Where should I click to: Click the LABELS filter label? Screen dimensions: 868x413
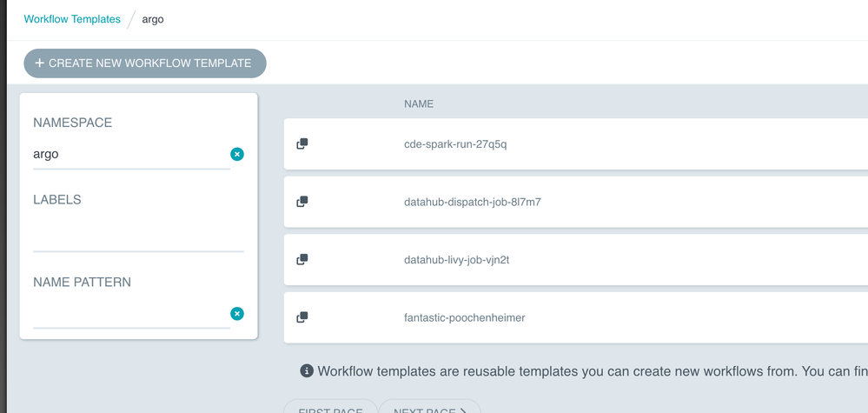[57, 200]
